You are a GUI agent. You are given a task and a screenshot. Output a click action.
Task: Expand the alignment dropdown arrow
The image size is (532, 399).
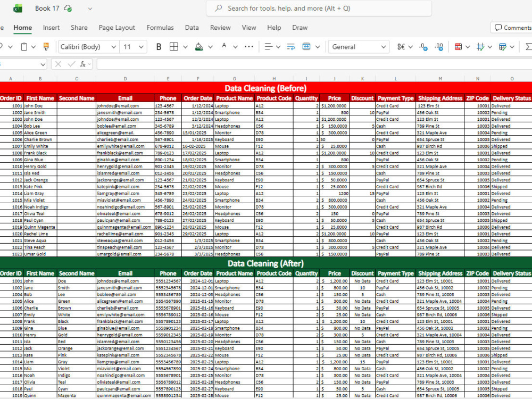[278, 47]
